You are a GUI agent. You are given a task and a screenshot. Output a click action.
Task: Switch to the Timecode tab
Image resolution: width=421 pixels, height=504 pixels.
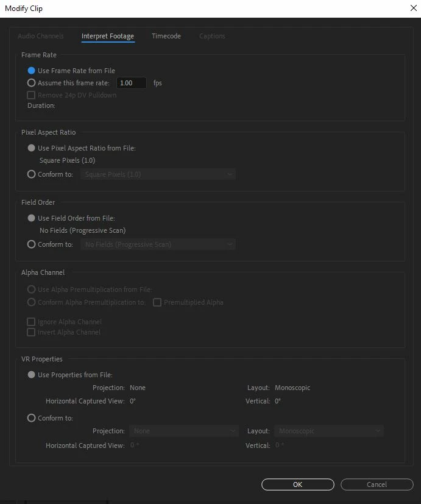166,36
